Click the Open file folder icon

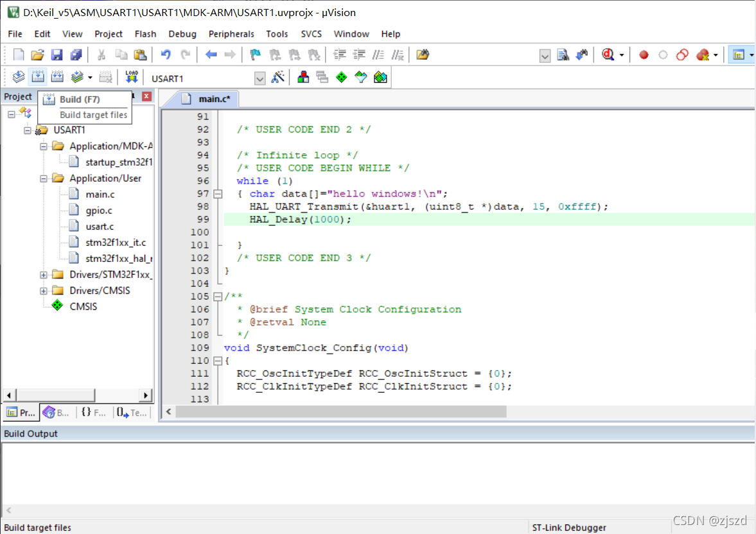[x=38, y=55]
